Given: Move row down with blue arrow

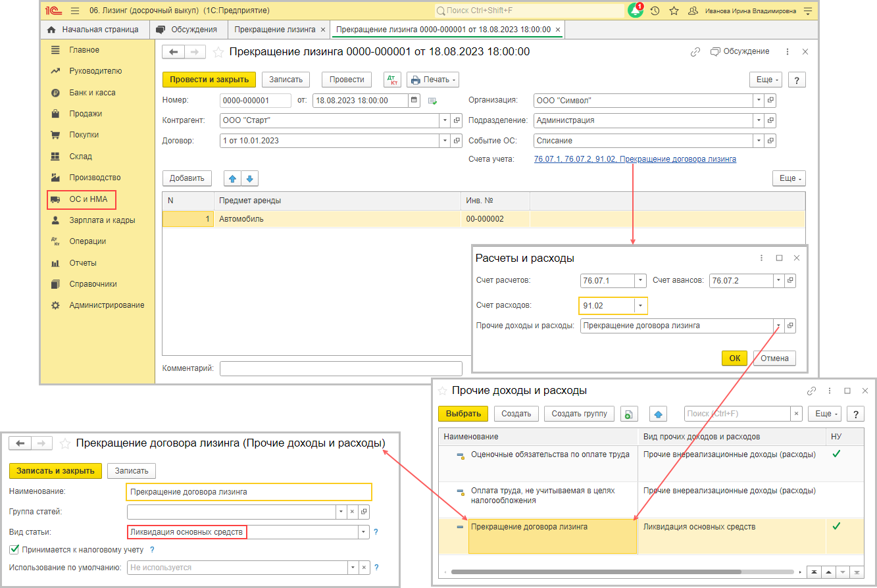Looking at the screenshot, I should point(249,178).
